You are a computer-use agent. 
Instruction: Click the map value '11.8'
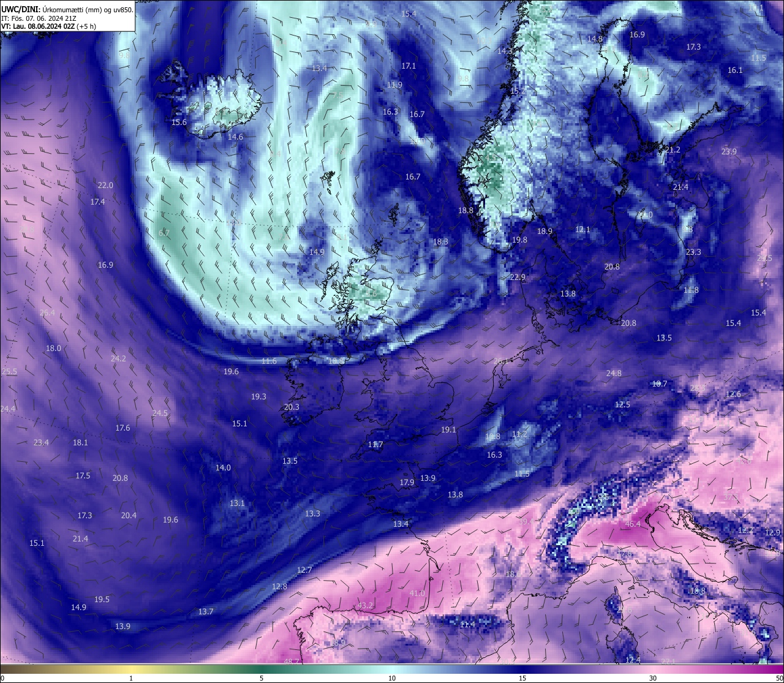tap(691, 290)
